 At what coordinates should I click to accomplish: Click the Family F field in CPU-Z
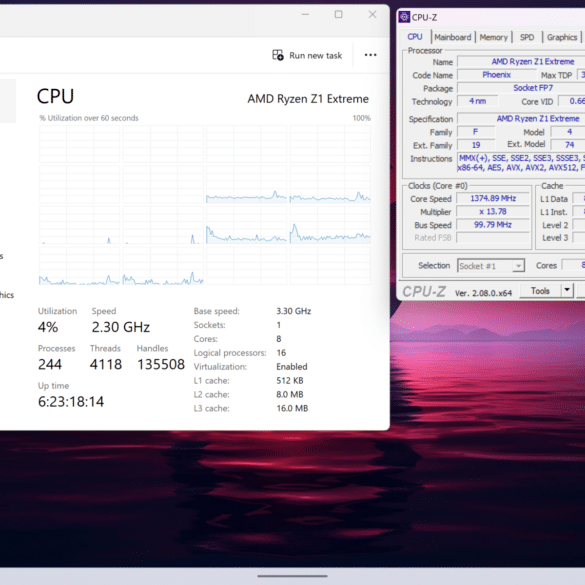(476, 132)
